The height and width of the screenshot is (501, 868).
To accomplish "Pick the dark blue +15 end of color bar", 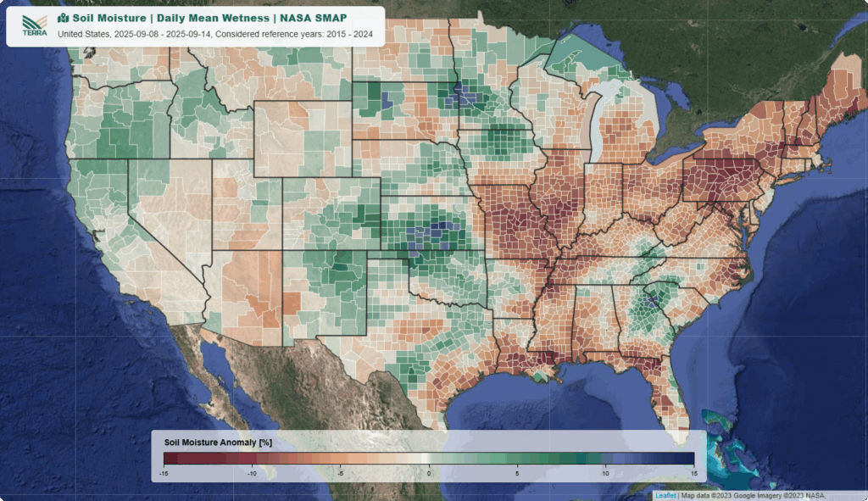I will coord(690,459).
